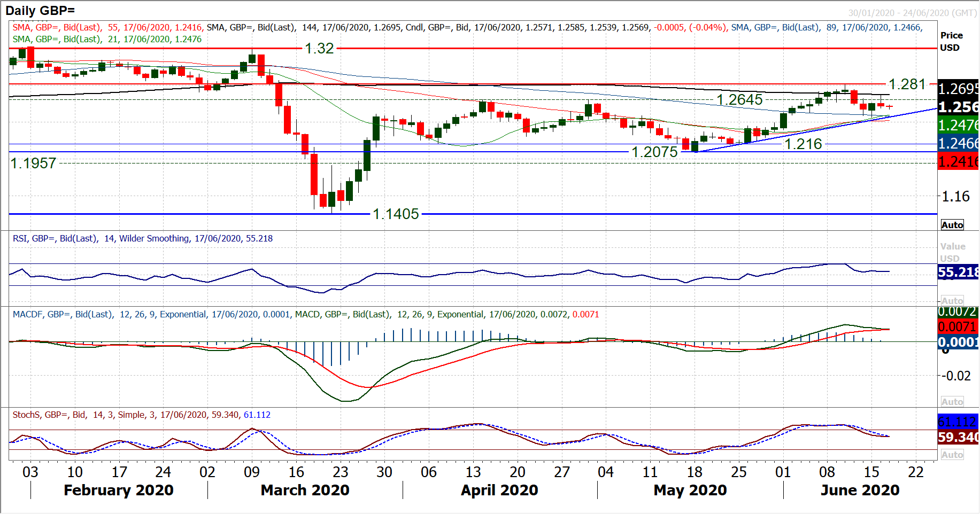Select the blue SMA 89 legend entry
Image resolution: width=980 pixels, height=514 pixels.
(826, 27)
